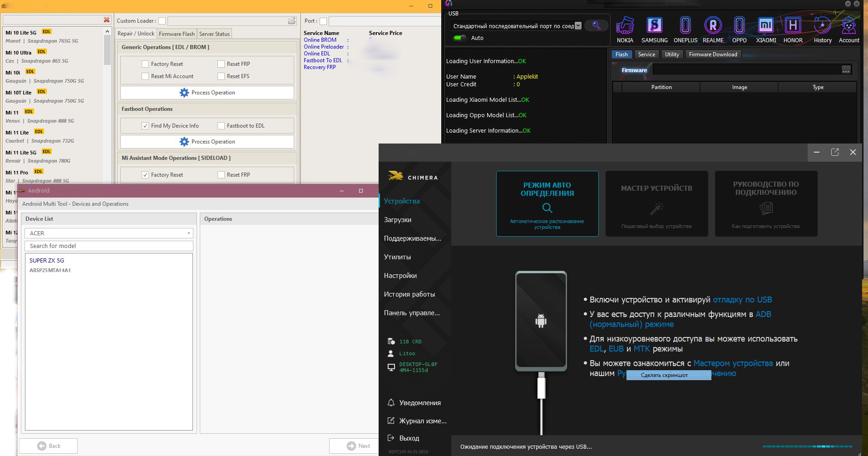Click the magnifier in auto-detect mode card
Screen dimensions: 868x456
click(547, 208)
